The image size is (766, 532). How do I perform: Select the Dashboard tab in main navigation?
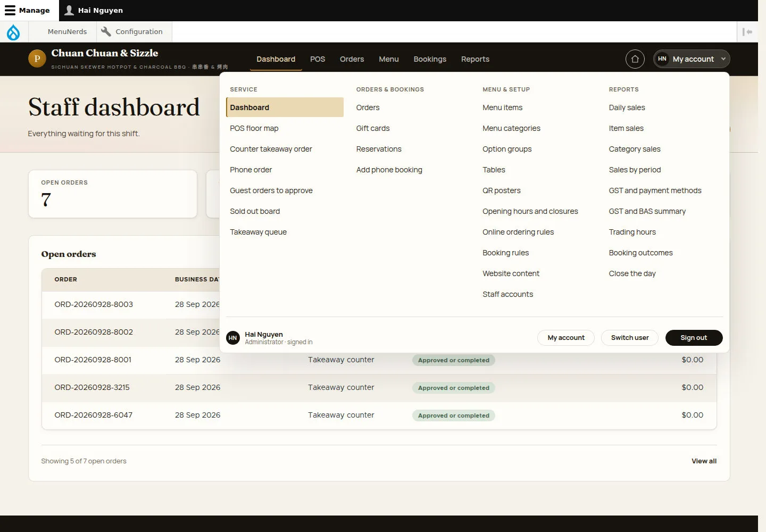point(276,59)
